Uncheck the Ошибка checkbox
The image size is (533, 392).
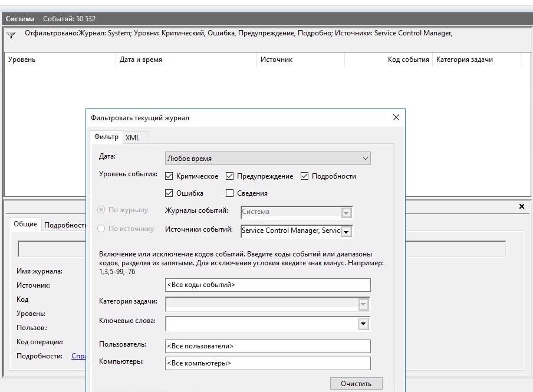click(170, 193)
